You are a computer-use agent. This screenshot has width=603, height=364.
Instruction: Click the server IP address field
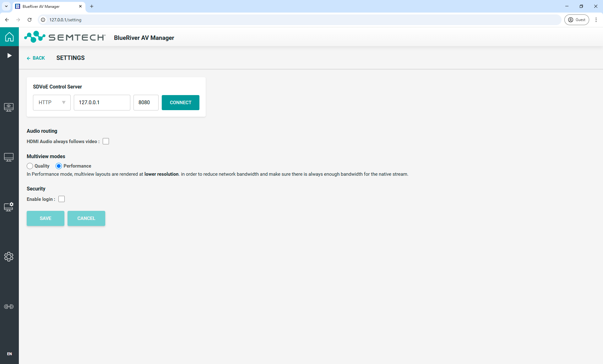click(102, 103)
